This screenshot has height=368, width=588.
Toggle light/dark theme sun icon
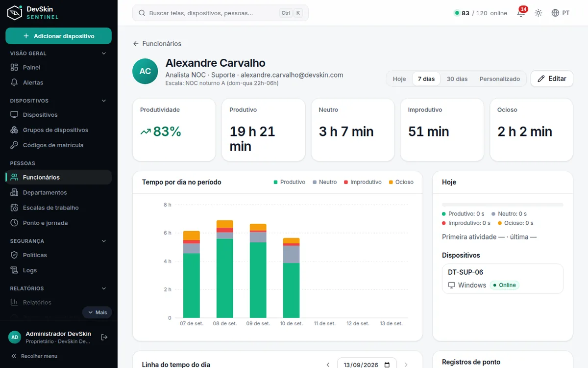click(539, 13)
